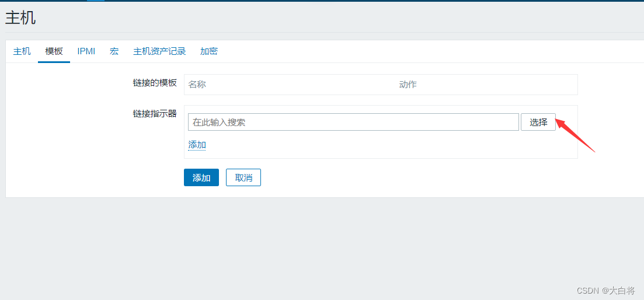
Task: Open the 主机资产记录 tab
Action: click(x=159, y=51)
